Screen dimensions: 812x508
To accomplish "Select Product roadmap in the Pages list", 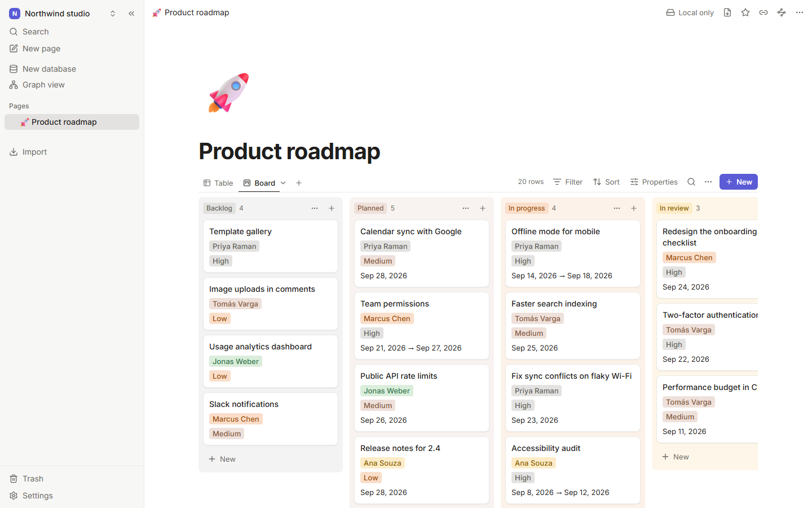I will (72, 122).
